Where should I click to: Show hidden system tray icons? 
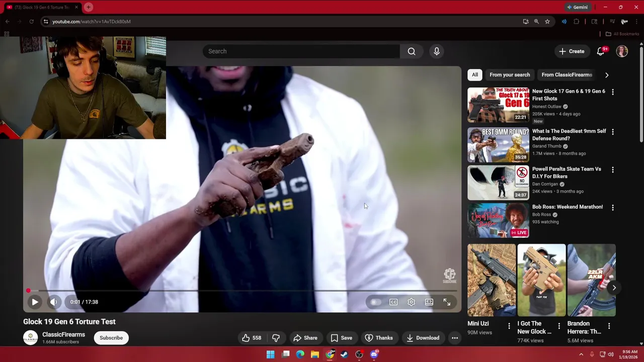pyautogui.click(x=581, y=354)
